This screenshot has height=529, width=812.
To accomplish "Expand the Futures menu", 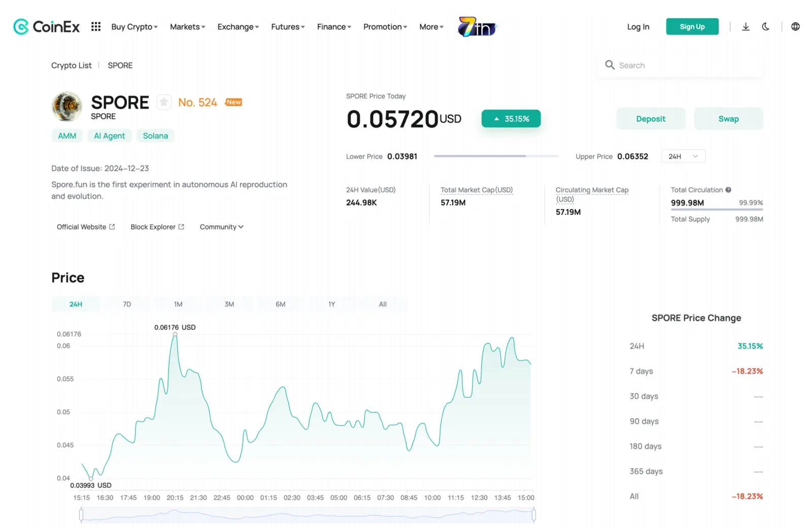I will [x=288, y=27].
